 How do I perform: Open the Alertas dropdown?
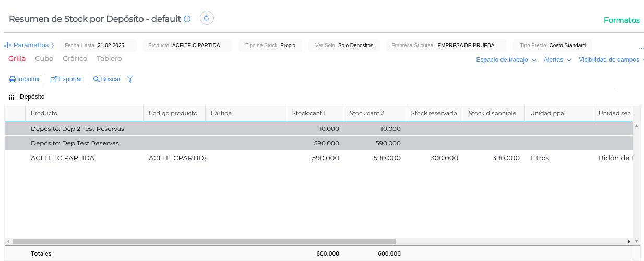(557, 60)
